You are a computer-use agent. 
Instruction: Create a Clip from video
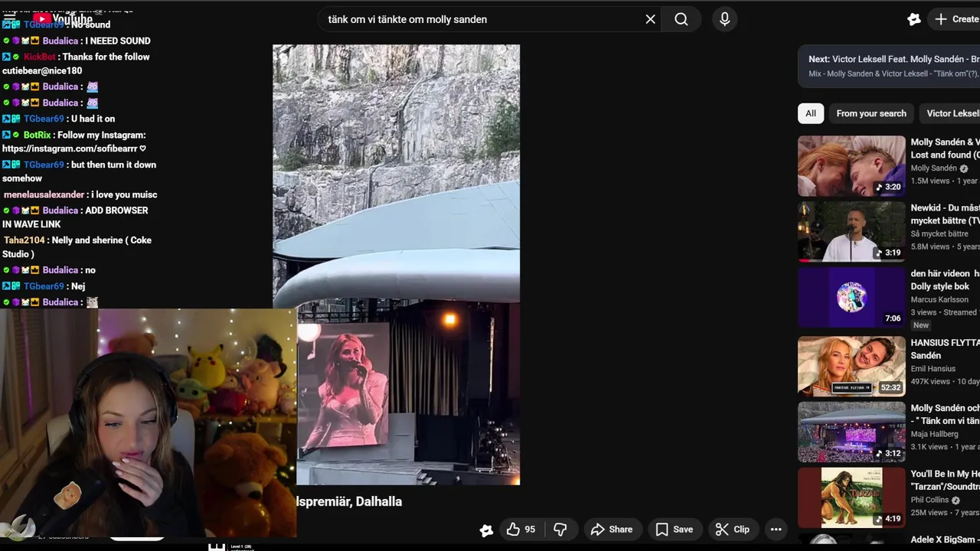[732, 530]
